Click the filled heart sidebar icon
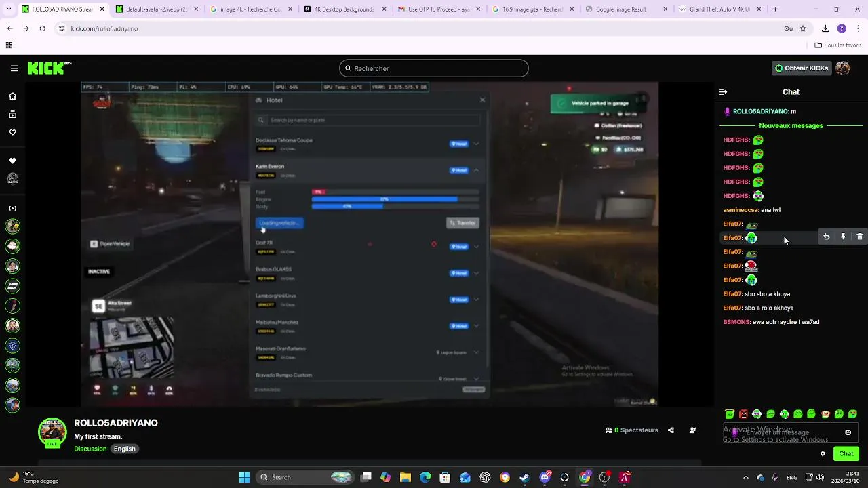Screen dimensions: 868x488 click(12, 161)
